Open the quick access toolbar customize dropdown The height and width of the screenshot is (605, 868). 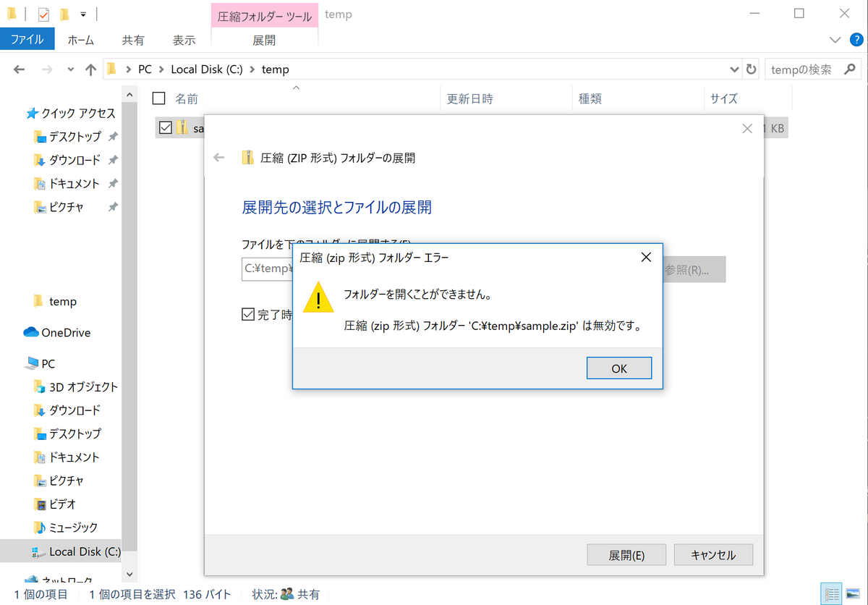(x=83, y=14)
